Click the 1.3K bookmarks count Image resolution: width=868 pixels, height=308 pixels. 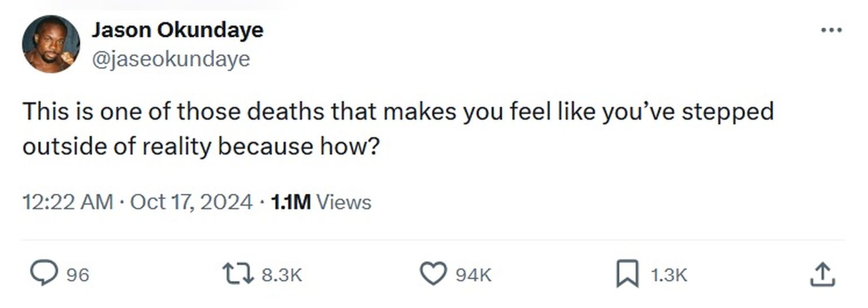(669, 275)
